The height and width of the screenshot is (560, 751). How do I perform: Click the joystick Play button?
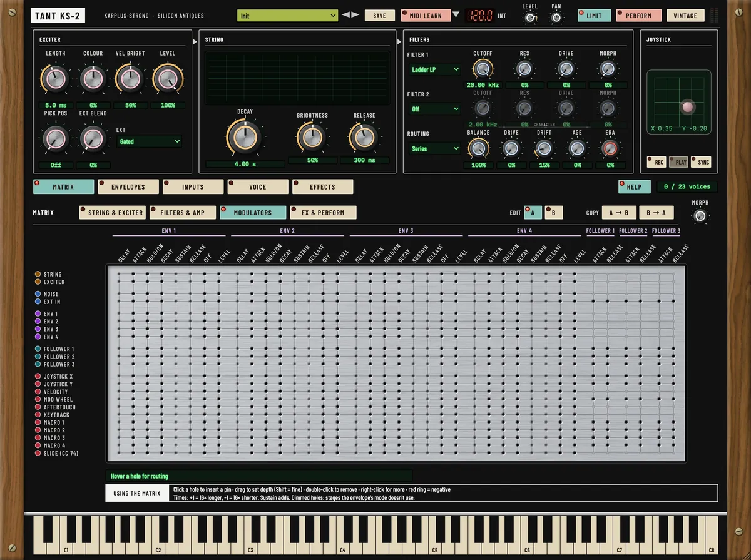pos(679,162)
